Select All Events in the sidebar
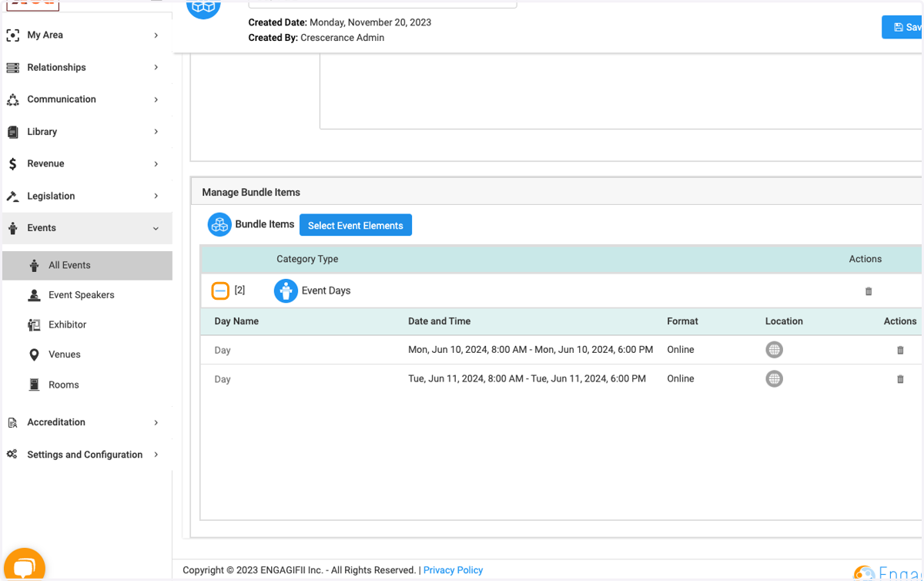This screenshot has height=581, width=924. tap(86, 265)
